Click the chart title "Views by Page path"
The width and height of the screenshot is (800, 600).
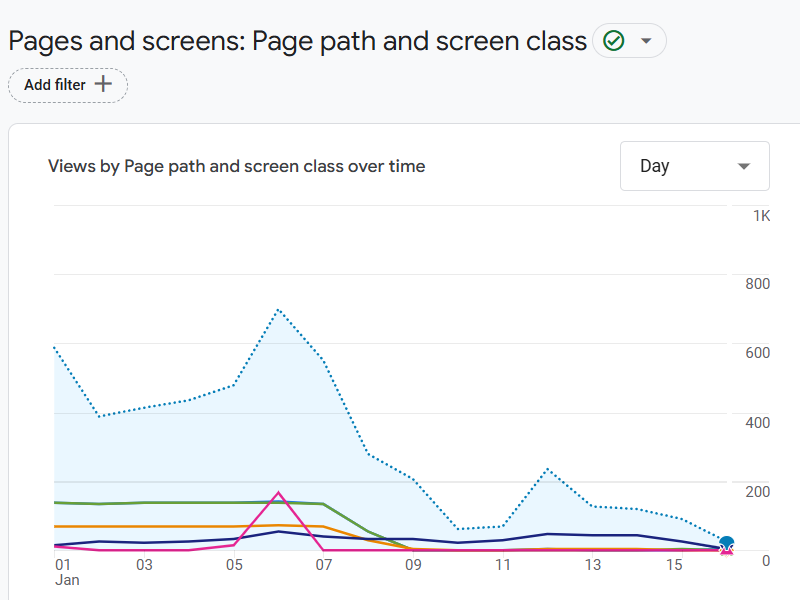(x=236, y=166)
